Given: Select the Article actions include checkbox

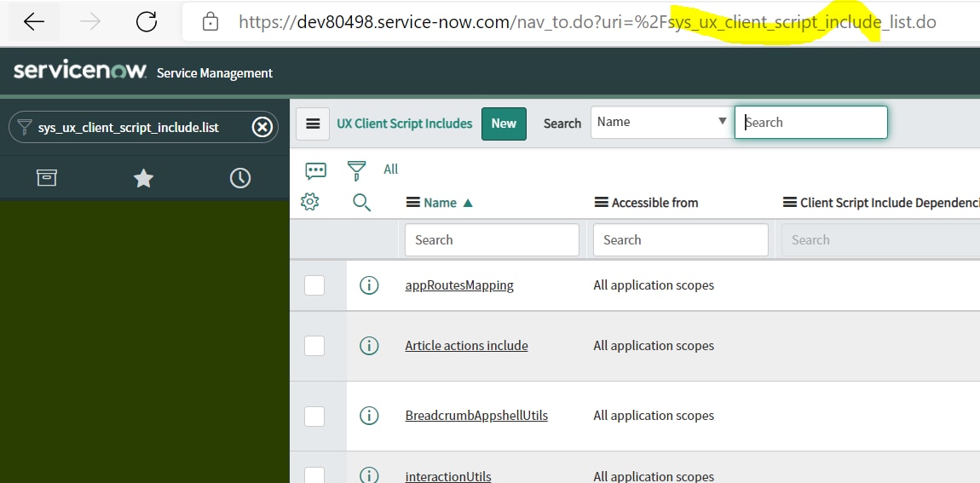Looking at the screenshot, I should tap(314, 346).
